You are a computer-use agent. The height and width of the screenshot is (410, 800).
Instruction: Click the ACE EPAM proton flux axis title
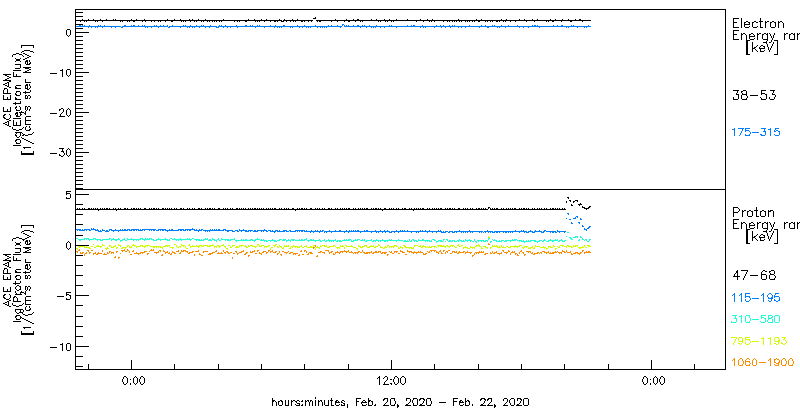tap(18, 278)
